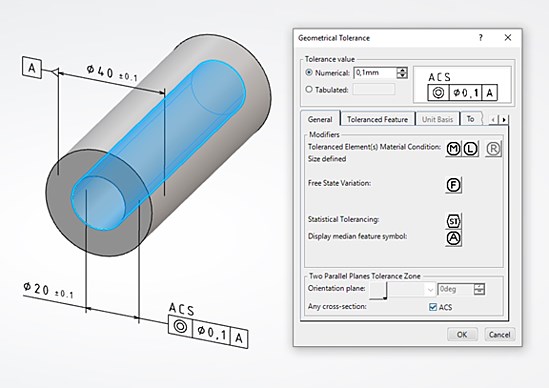549x388 pixels.
Task: Open the Orientation plane dropdown
Action: click(412, 289)
